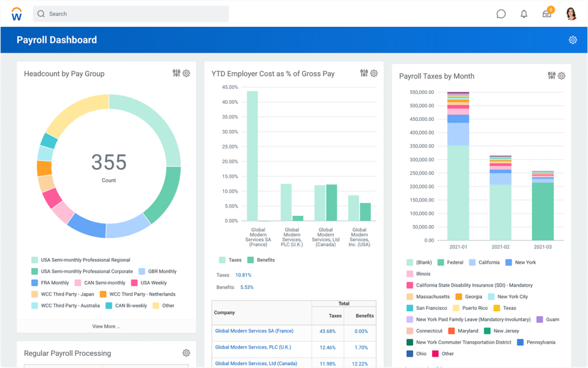Open Headcount by Pay Group gear settings
Viewport: 588px width, 368px height.
click(x=187, y=74)
